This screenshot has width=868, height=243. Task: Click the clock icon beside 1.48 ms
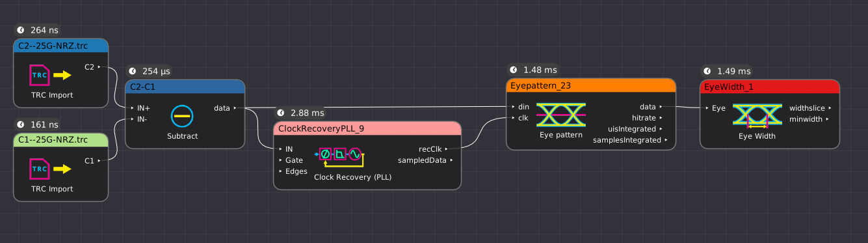pyautogui.click(x=514, y=70)
